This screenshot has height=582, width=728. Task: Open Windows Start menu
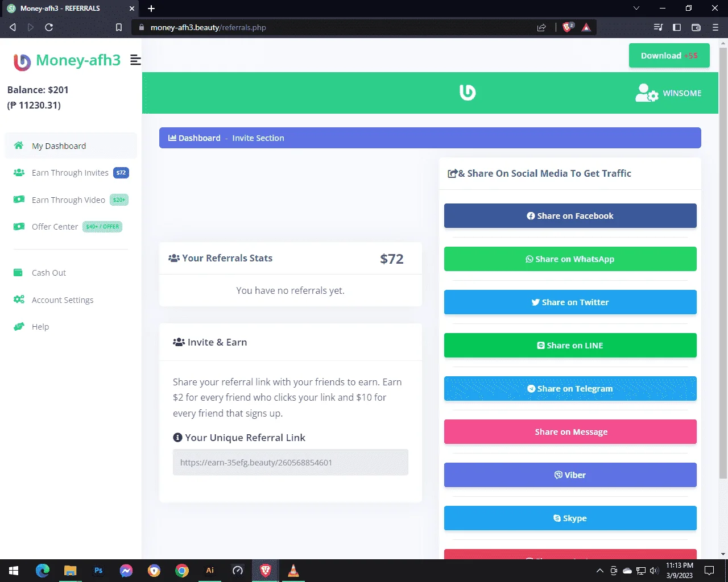coord(14,571)
